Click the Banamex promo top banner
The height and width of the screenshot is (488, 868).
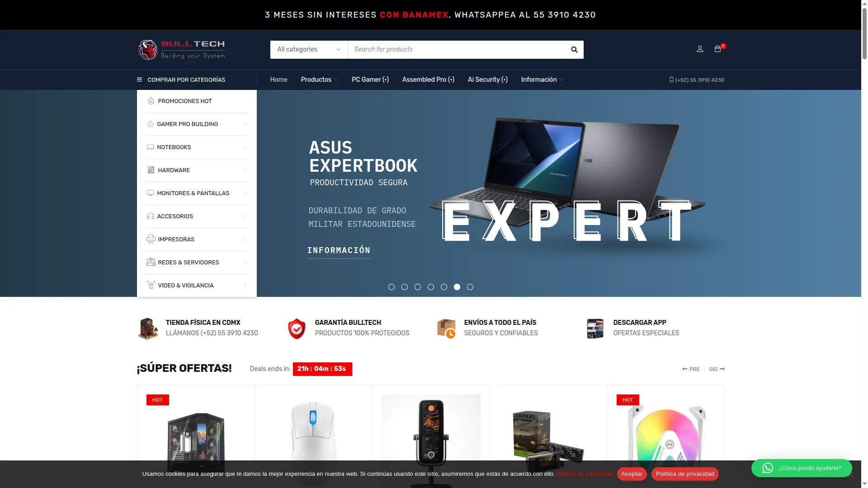click(x=430, y=15)
